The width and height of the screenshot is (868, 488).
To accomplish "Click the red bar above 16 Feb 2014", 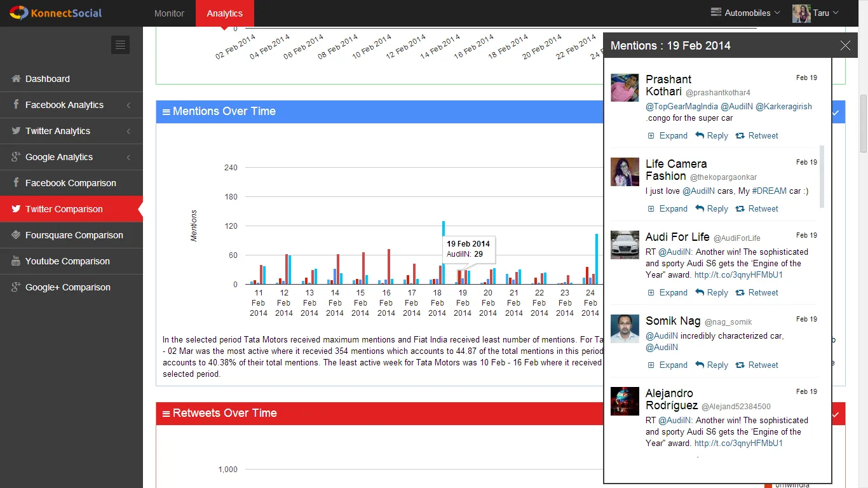I will coord(389,267).
